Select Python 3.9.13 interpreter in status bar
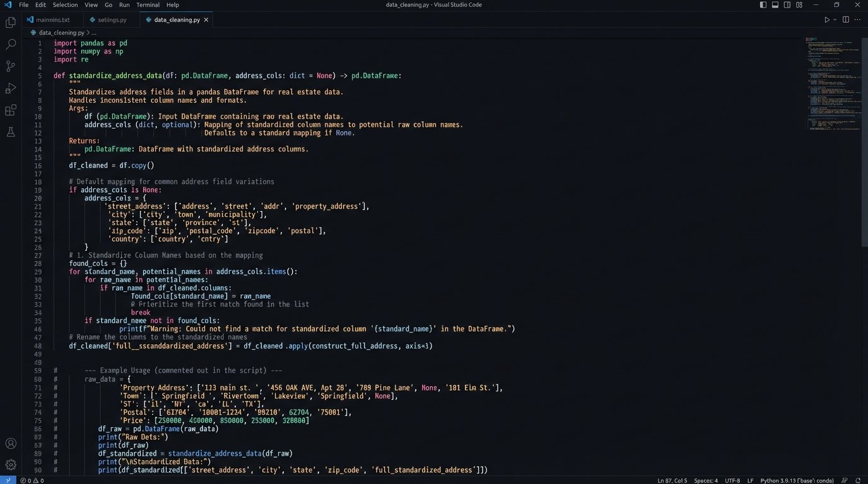868x484 pixels. [x=797, y=480]
